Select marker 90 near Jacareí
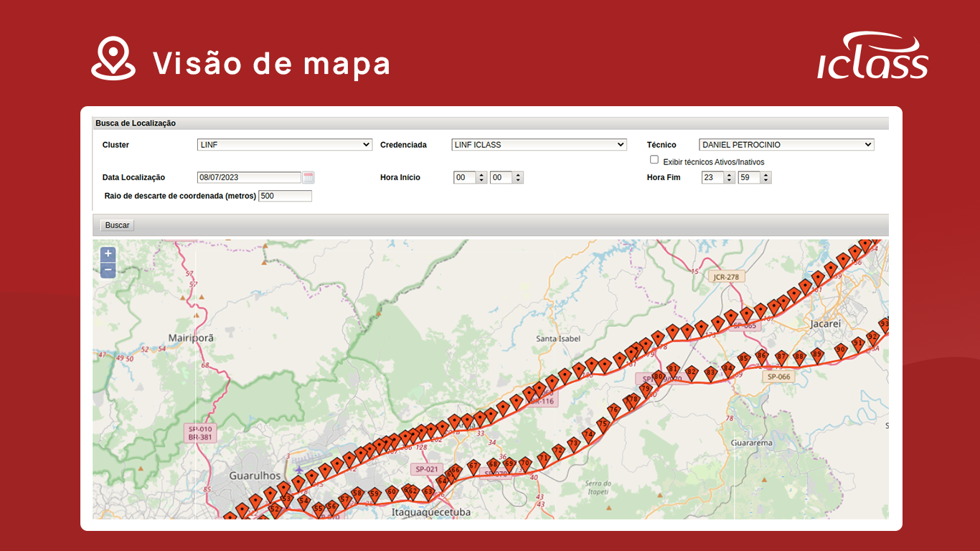 tap(841, 351)
